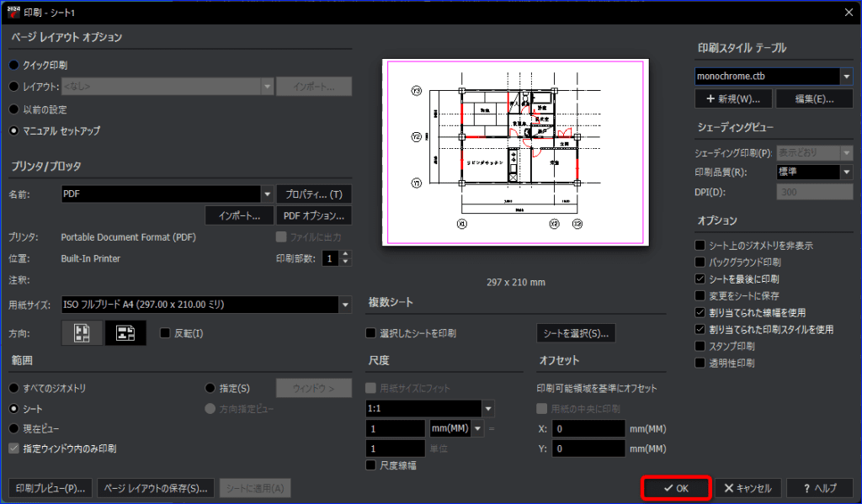Open the printer name dropdown showing PDF
Screen dimensions: 862x504
[x=268, y=194]
